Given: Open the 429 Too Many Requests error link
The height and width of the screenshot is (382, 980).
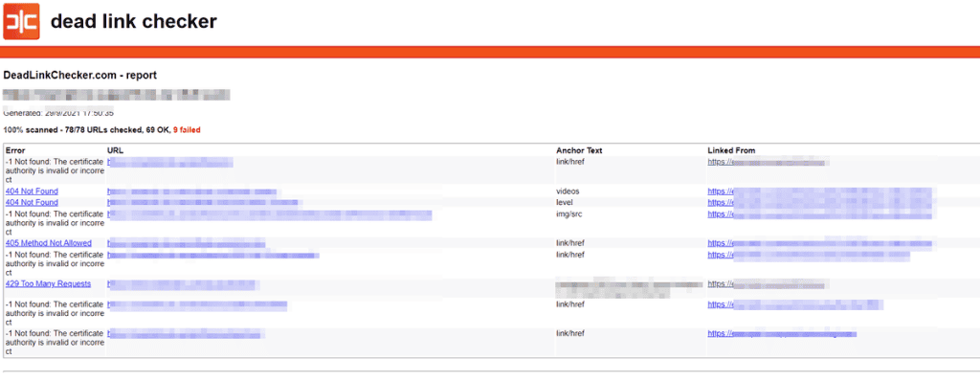Looking at the screenshot, I should click(x=48, y=283).
